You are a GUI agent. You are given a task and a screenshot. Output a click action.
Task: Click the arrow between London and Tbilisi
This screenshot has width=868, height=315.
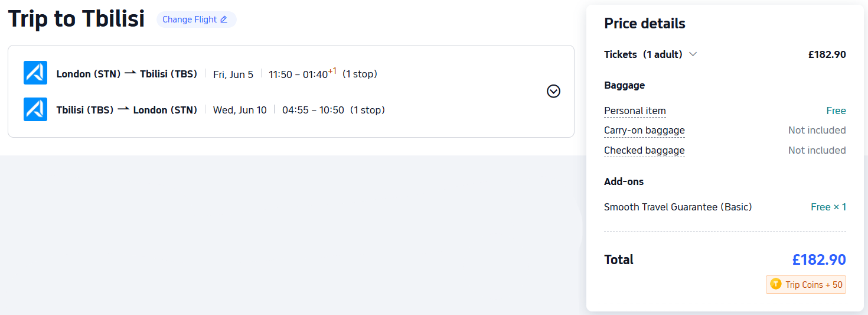tap(130, 73)
